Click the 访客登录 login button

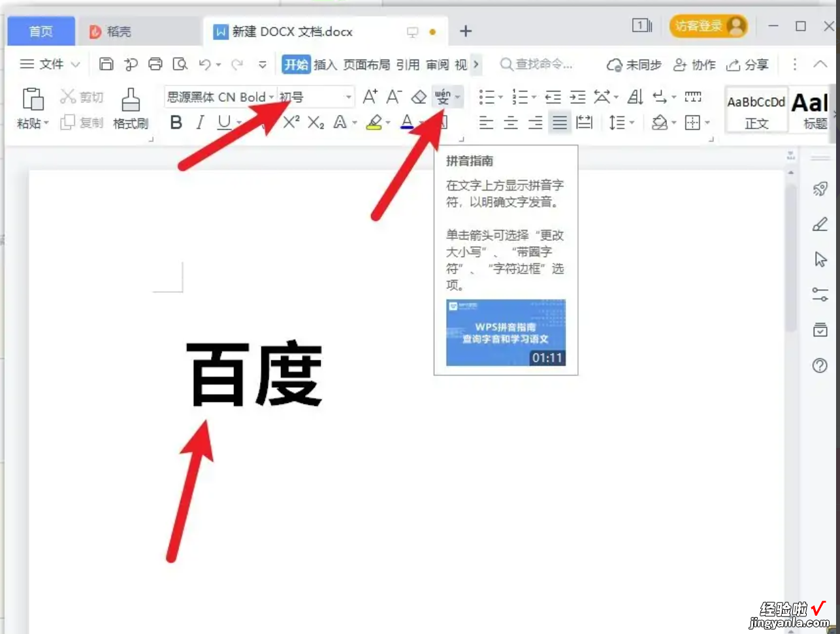click(x=708, y=25)
